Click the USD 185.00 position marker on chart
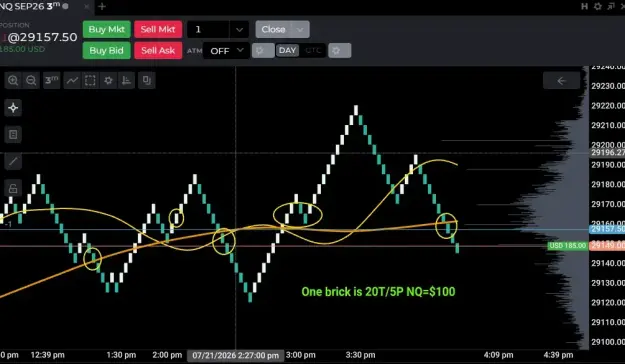 click(x=567, y=246)
